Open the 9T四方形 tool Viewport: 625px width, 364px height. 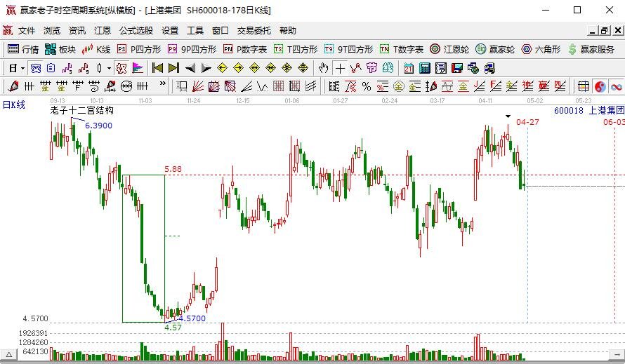[x=349, y=49]
